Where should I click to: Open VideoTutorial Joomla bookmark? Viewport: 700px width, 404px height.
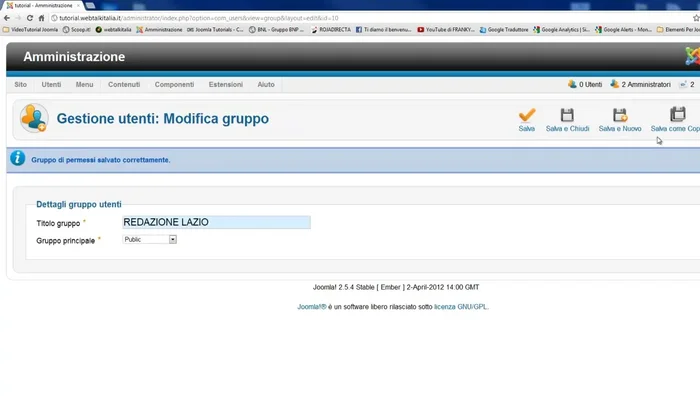[30, 29]
